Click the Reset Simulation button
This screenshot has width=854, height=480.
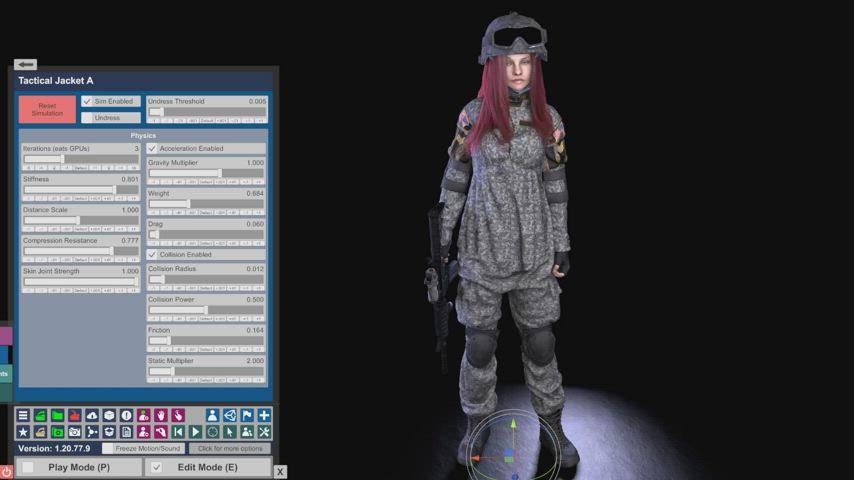click(x=47, y=109)
